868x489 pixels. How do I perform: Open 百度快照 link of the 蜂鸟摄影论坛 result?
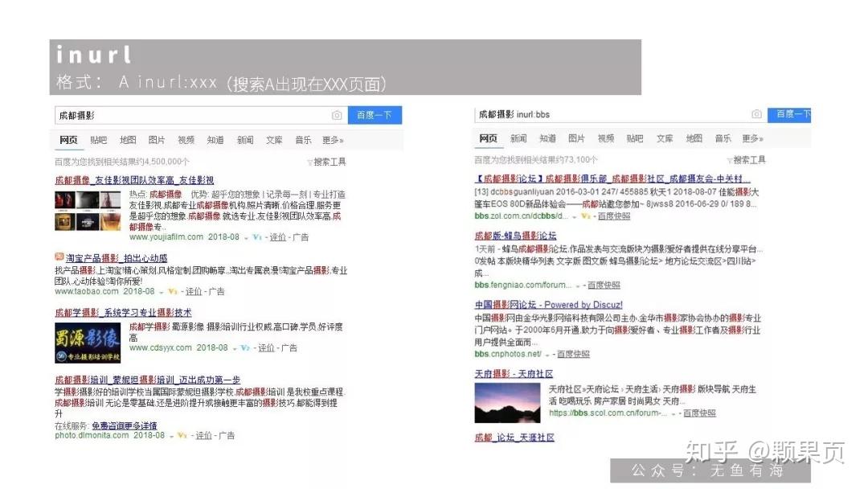pos(604,286)
